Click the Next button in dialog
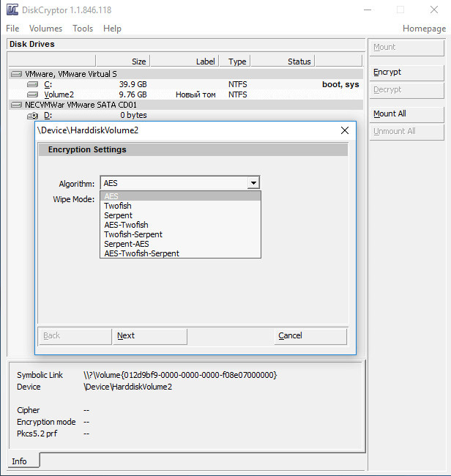Screen dimensions: 451x476 pyautogui.click(x=150, y=335)
